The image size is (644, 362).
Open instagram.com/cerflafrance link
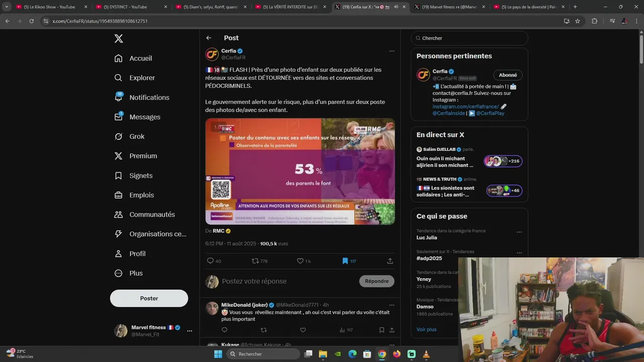[466, 107]
